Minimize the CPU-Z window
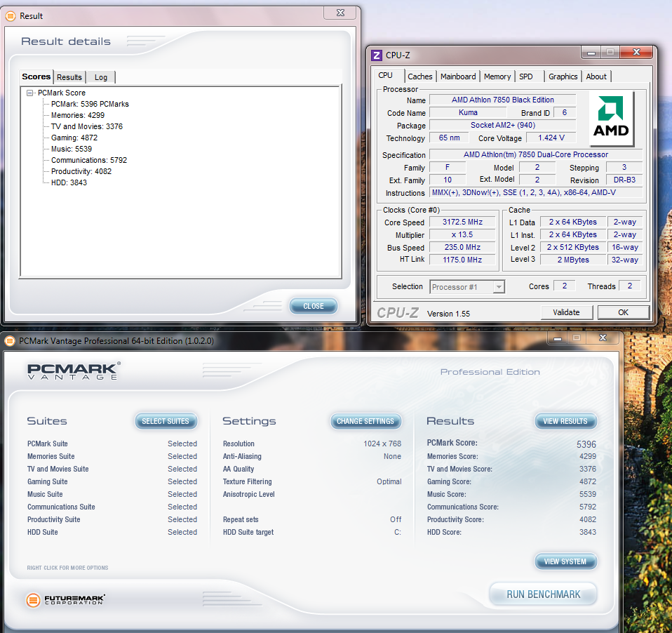The image size is (672, 633). [x=591, y=53]
